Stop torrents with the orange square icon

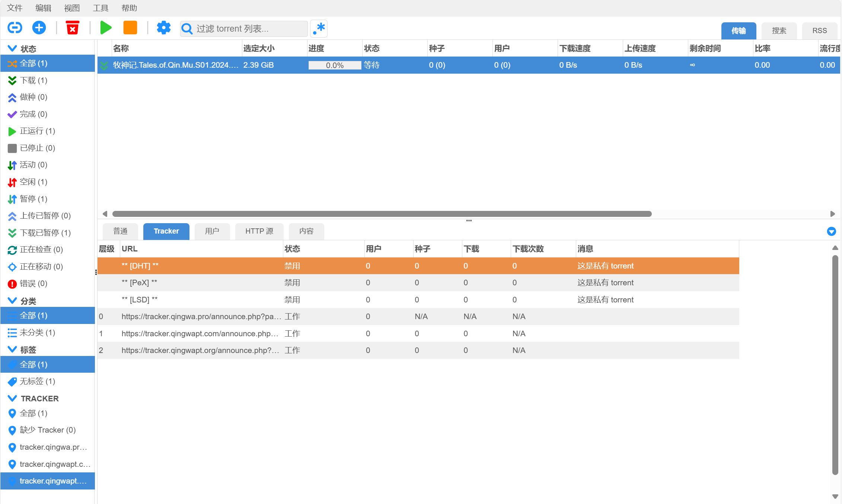[x=130, y=28]
